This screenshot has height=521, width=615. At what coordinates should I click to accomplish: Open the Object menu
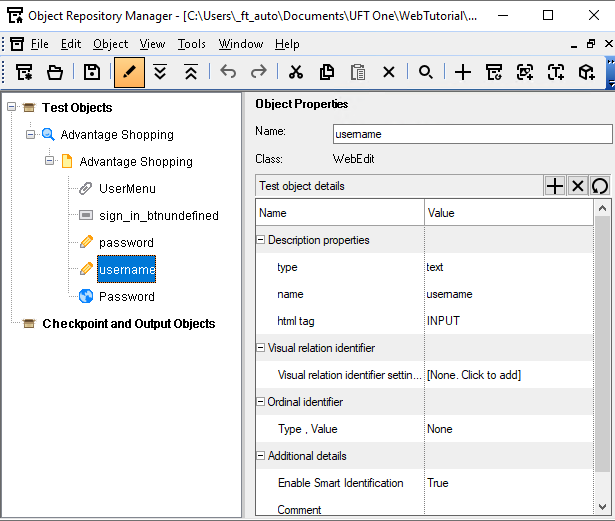tap(111, 44)
